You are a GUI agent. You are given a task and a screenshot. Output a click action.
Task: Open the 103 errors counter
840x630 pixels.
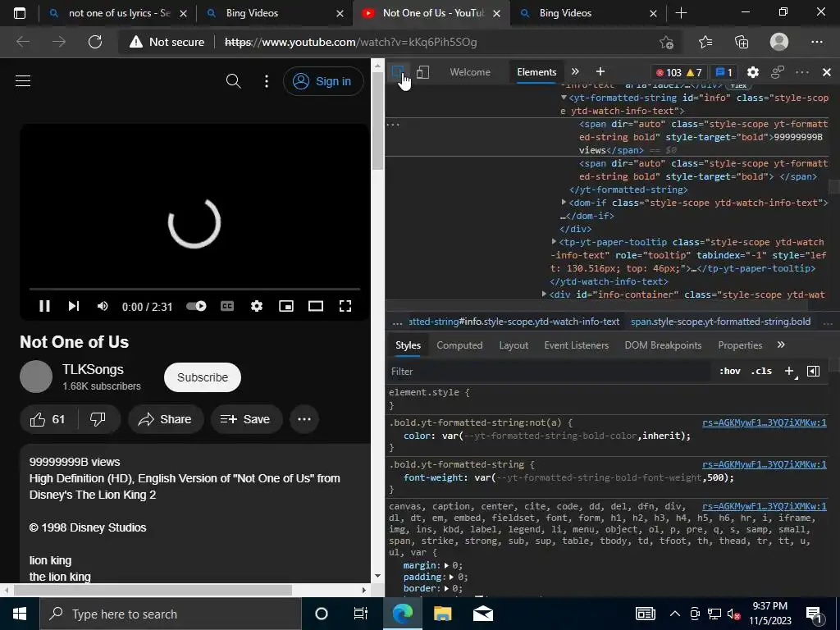669,72
